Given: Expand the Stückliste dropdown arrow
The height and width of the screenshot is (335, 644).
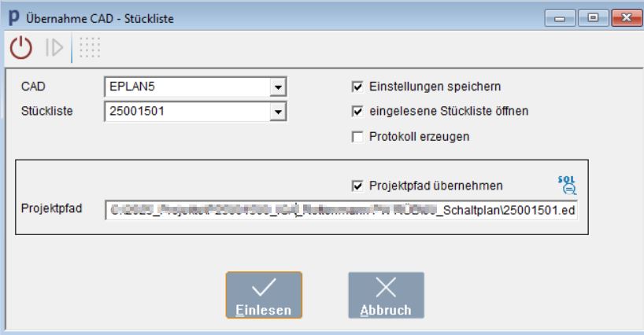Looking at the screenshot, I should click(278, 112).
